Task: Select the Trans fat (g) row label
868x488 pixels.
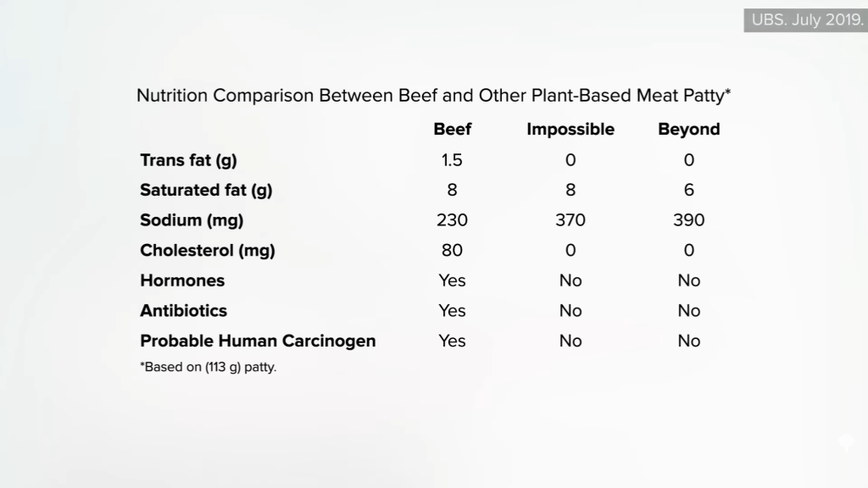Action: 188,160
